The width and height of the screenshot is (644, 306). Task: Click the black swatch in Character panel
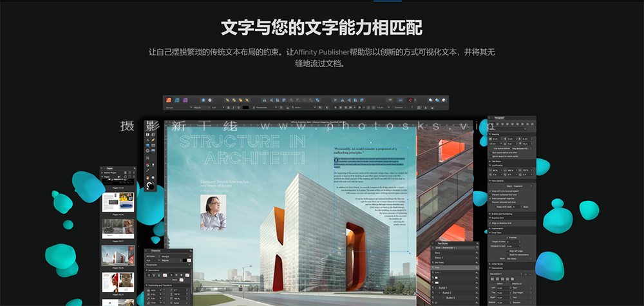[185, 260]
